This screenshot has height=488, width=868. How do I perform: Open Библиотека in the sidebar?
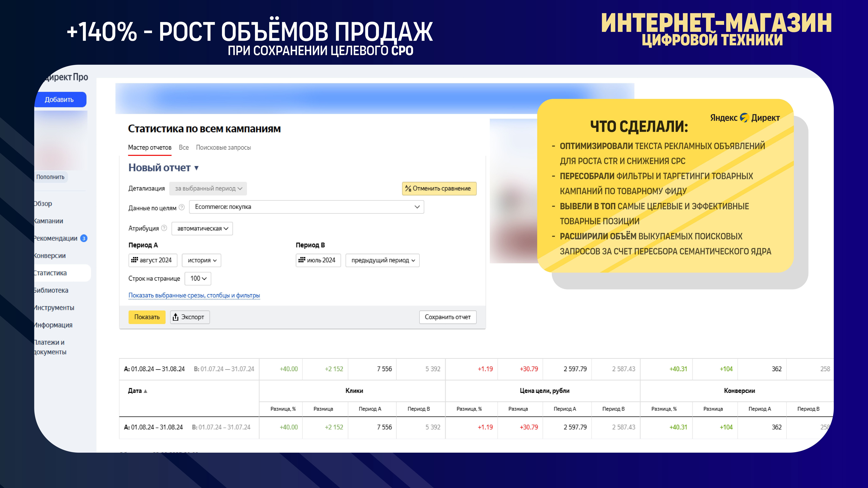(51, 290)
